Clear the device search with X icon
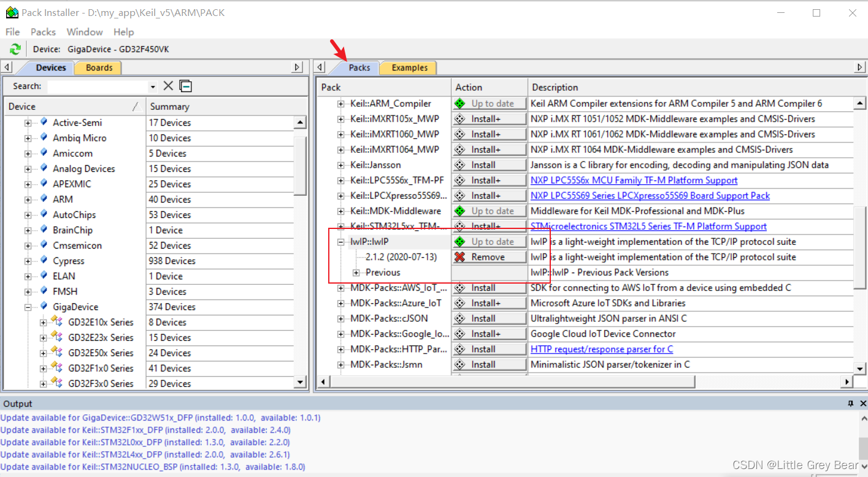This screenshot has height=477, width=868. [x=168, y=86]
